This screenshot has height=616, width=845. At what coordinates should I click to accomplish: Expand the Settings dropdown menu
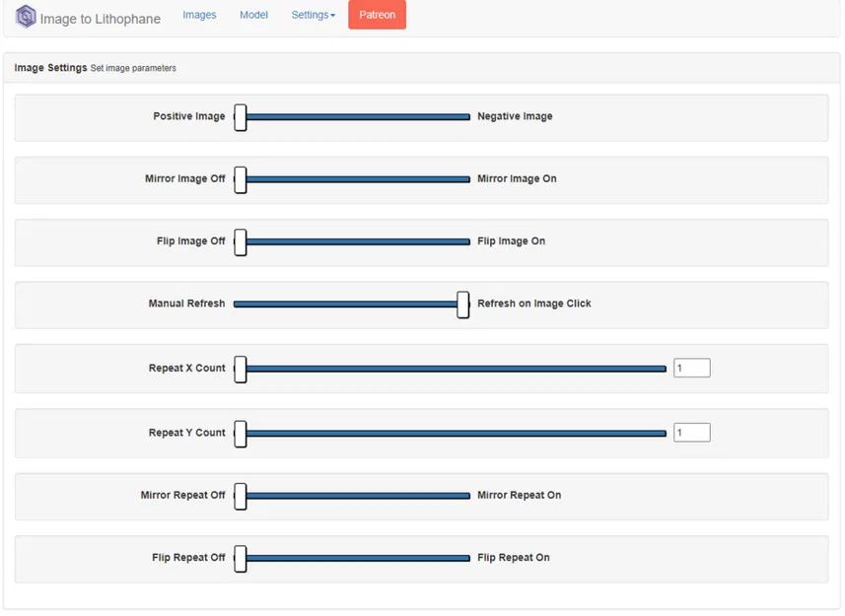coord(314,15)
